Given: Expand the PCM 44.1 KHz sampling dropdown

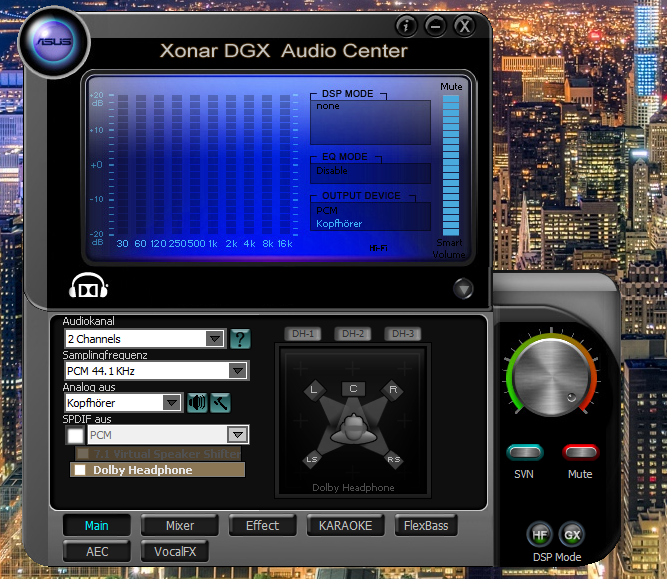Looking at the screenshot, I should [237, 371].
